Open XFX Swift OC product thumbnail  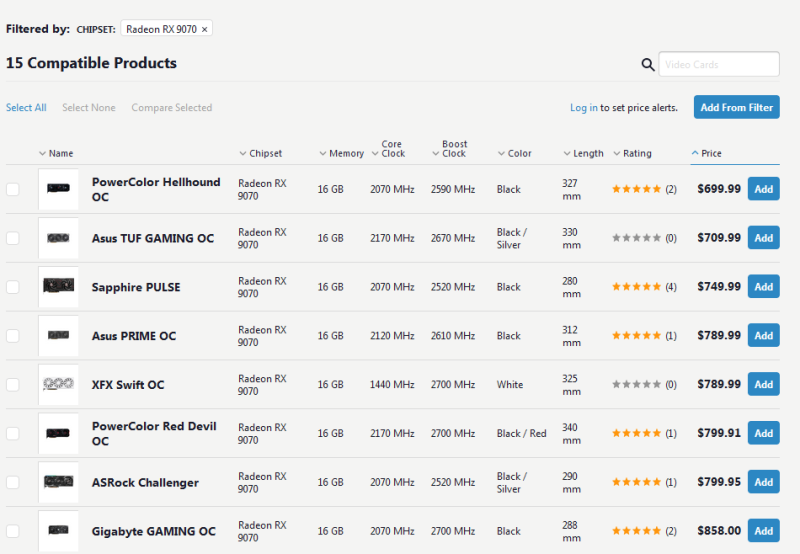pyautogui.click(x=58, y=384)
